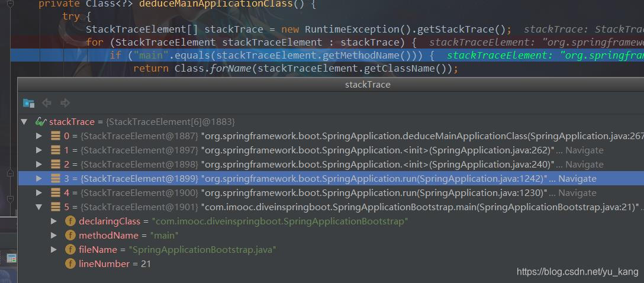The width and height of the screenshot is (644, 283).
Task: Click Navigate link on SpringApplication.java:1242 row
Action: coord(578,179)
